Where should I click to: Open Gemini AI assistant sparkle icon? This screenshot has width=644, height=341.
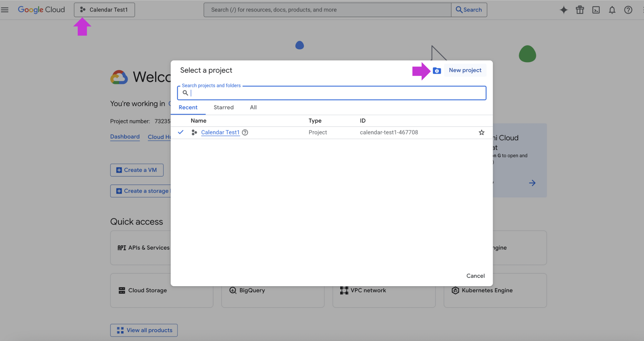coord(563,10)
